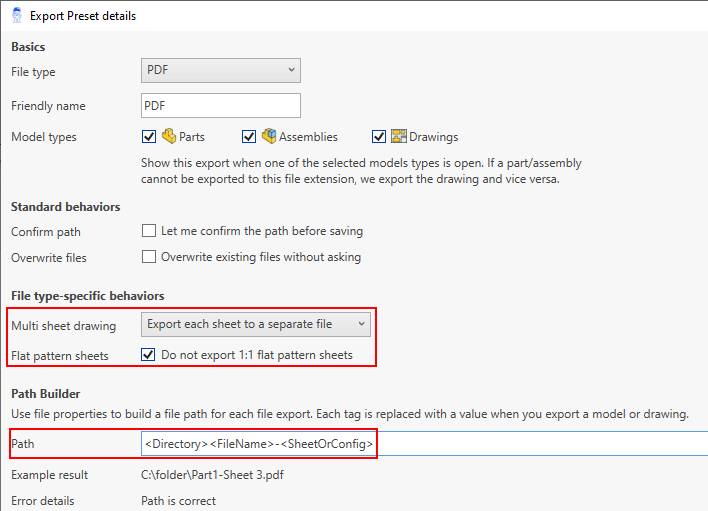Screen dimensions: 708x511
Task: Click the File type dropdown arrow
Action: tap(291, 70)
